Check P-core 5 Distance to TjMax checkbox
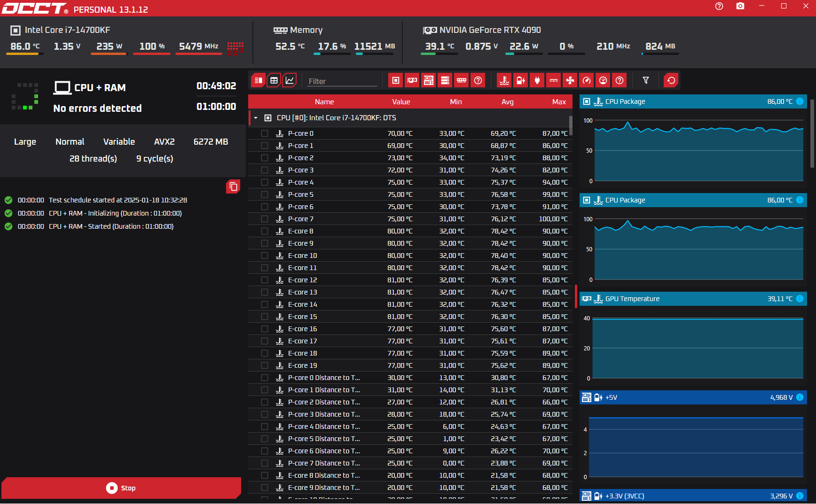The width and height of the screenshot is (816, 504). click(265, 439)
